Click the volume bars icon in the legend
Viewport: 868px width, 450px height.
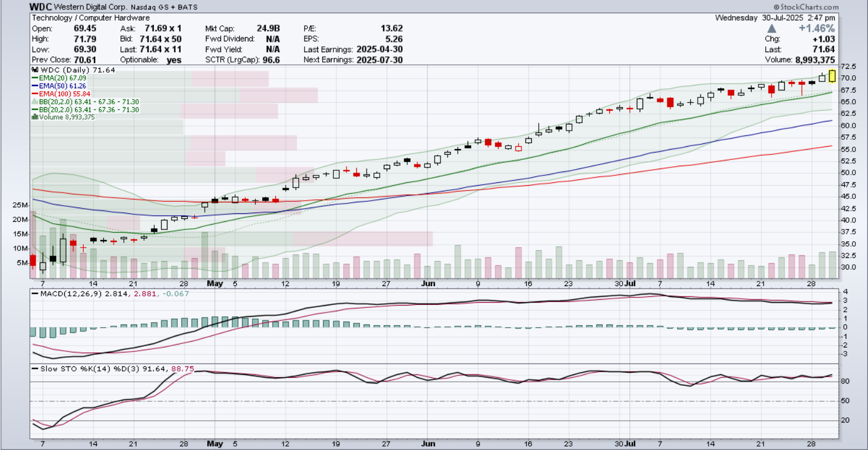[x=35, y=117]
